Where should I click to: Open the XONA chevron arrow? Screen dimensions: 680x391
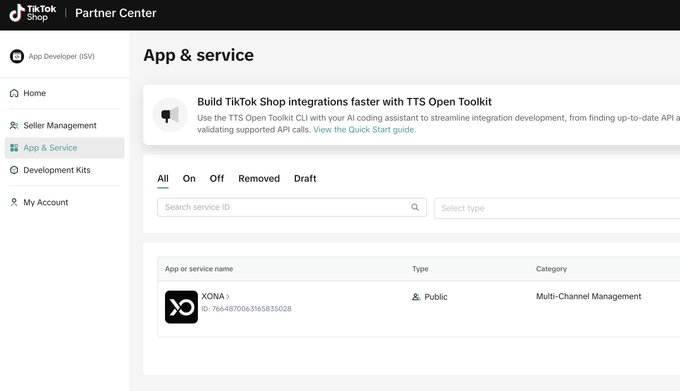tap(228, 297)
